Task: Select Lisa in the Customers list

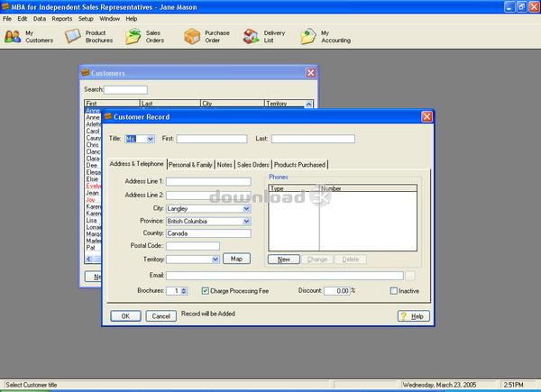Action: point(91,220)
